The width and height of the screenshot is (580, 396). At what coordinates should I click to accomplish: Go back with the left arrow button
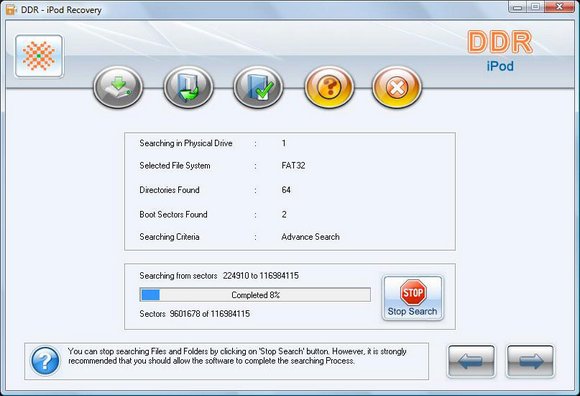(x=471, y=361)
